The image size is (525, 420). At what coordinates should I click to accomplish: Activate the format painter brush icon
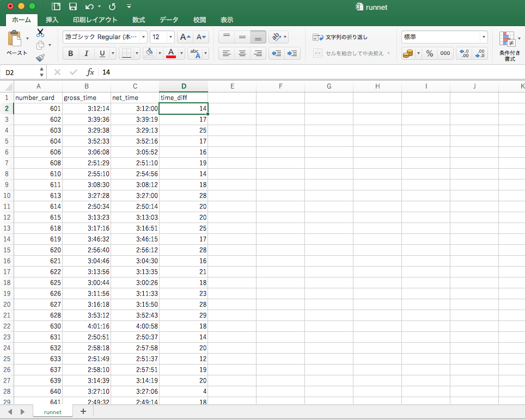(40, 58)
